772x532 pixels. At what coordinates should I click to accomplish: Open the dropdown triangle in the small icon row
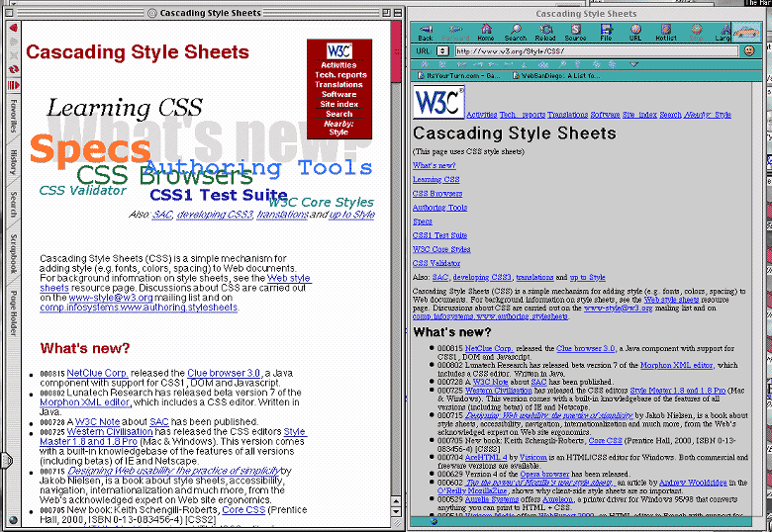tap(634, 65)
